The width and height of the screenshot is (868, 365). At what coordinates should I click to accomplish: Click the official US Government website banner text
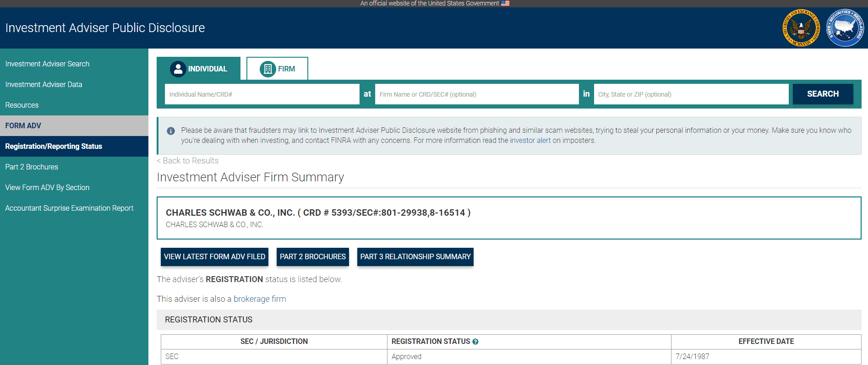tap(430, 3)
